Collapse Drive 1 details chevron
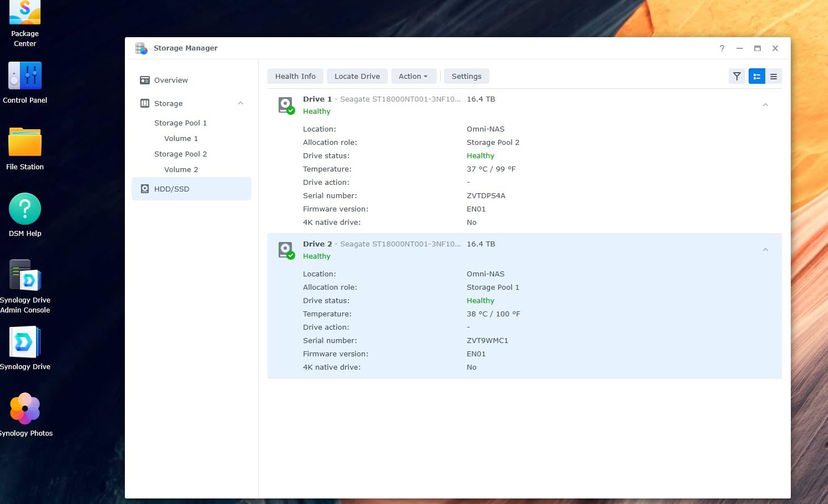This screenshot has width=828, height=504. point(765,105)
